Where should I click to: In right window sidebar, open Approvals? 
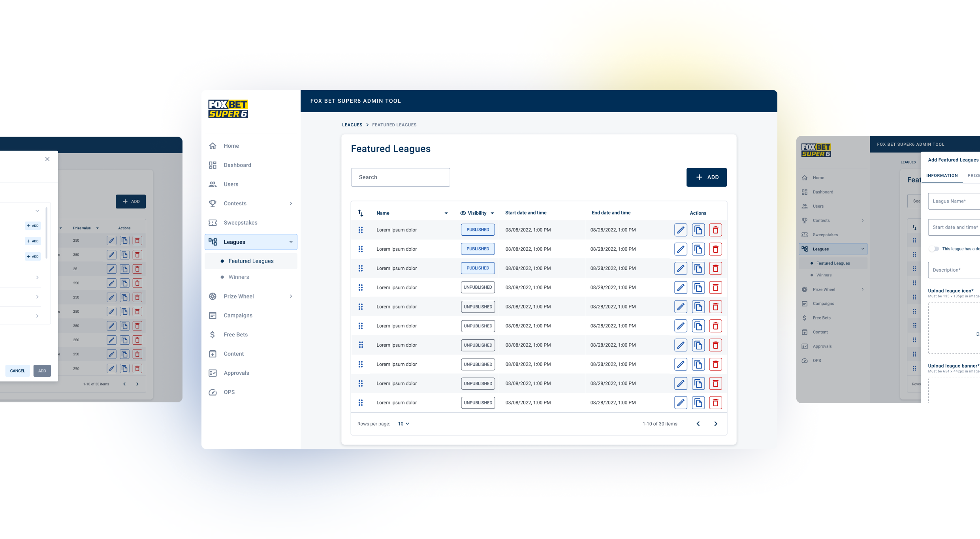(x=822, y=346)
